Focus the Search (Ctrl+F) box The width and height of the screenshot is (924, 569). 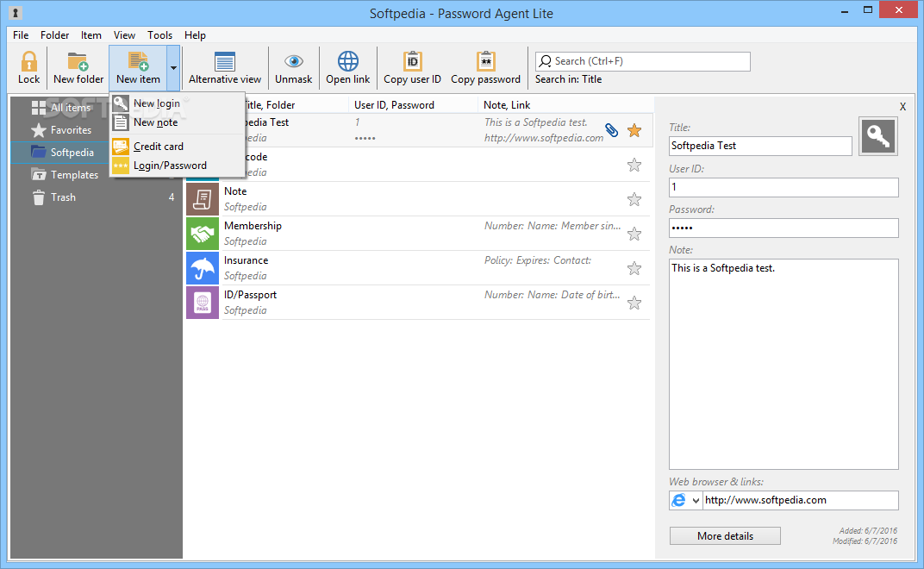(x=642, y=61)
